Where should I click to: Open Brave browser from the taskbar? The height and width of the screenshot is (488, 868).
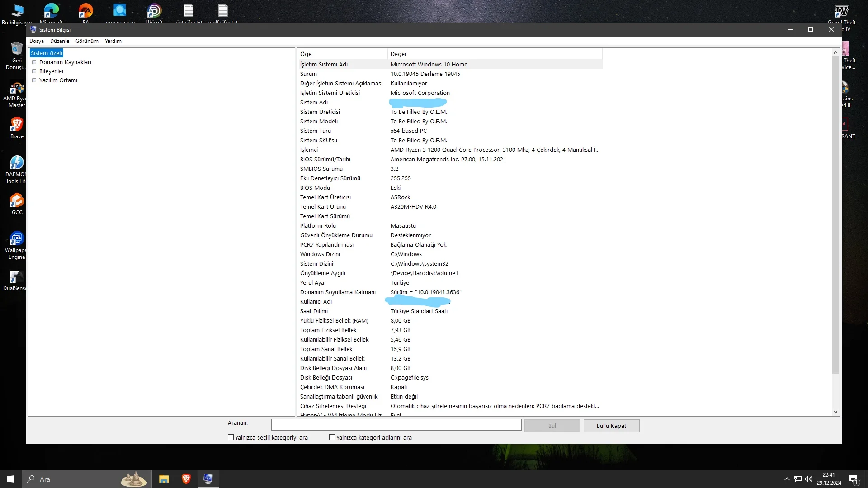[186, 479]
